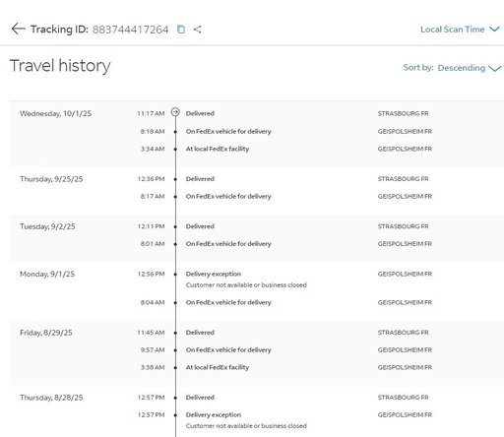Screen dimensions: 504x437
Task: Copy the tracking ID with clipboard icon
Action: coord(181,30)
